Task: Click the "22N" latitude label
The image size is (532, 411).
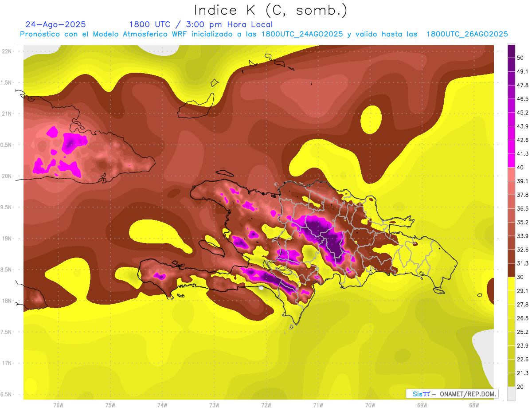Action: tap(7, 51)
